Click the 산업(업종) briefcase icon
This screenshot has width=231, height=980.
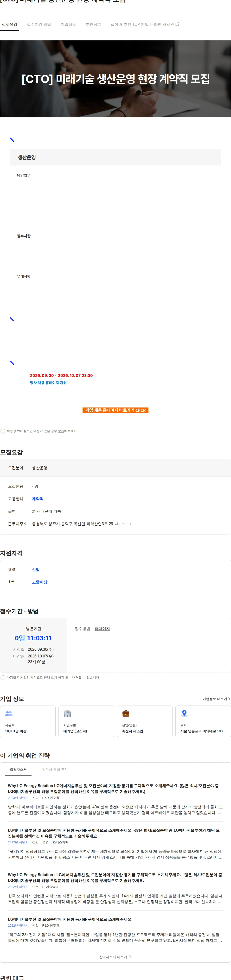(126, 713)
